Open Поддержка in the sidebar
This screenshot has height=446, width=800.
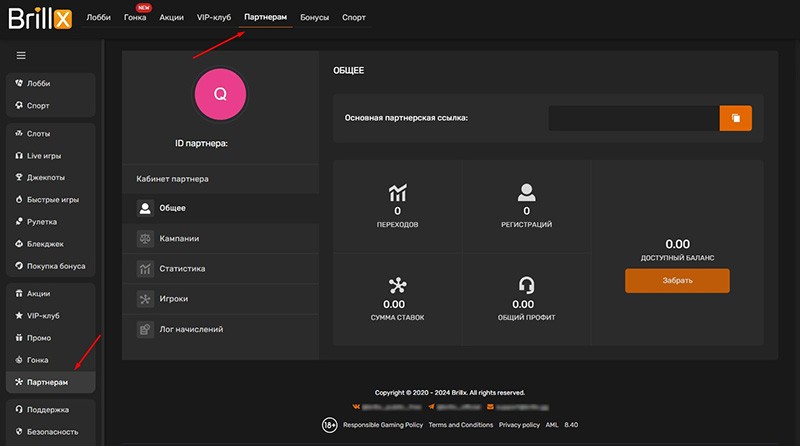coord(50,409)
